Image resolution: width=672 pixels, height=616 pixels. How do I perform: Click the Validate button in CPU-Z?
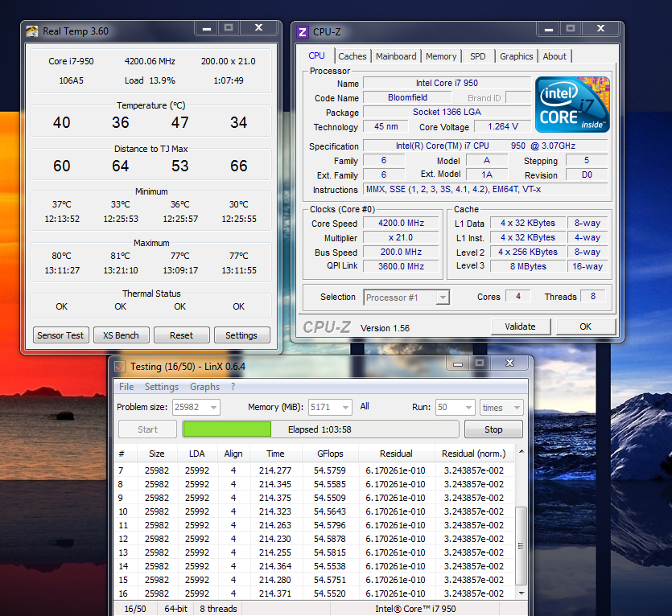pos(521,326)
